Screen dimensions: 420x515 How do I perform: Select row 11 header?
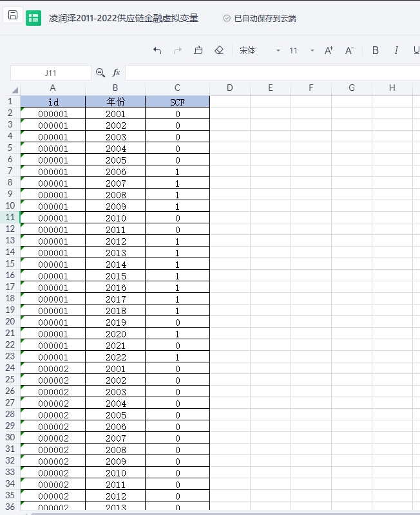tap(10, 218)
